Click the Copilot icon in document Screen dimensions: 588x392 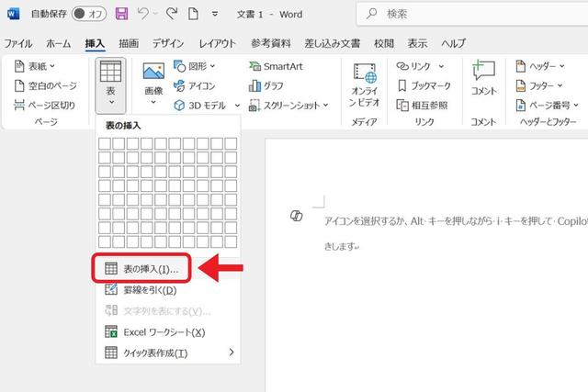(296, 216)
